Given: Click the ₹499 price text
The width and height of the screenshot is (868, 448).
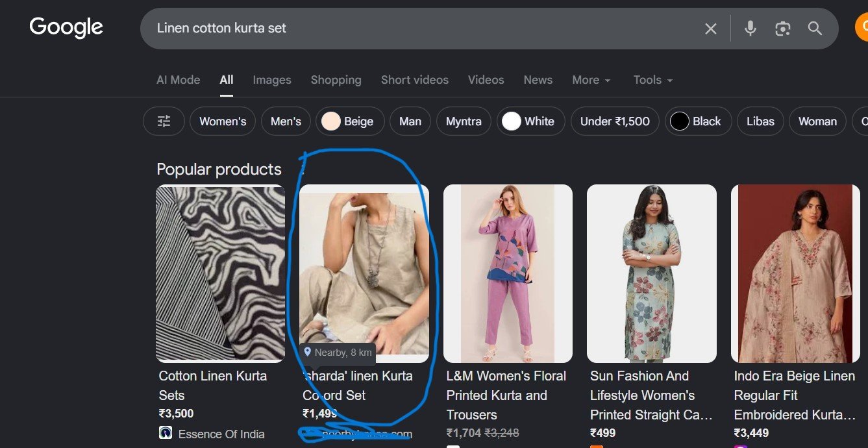Looking at the screenshot, I should click(x=602, y=433).
